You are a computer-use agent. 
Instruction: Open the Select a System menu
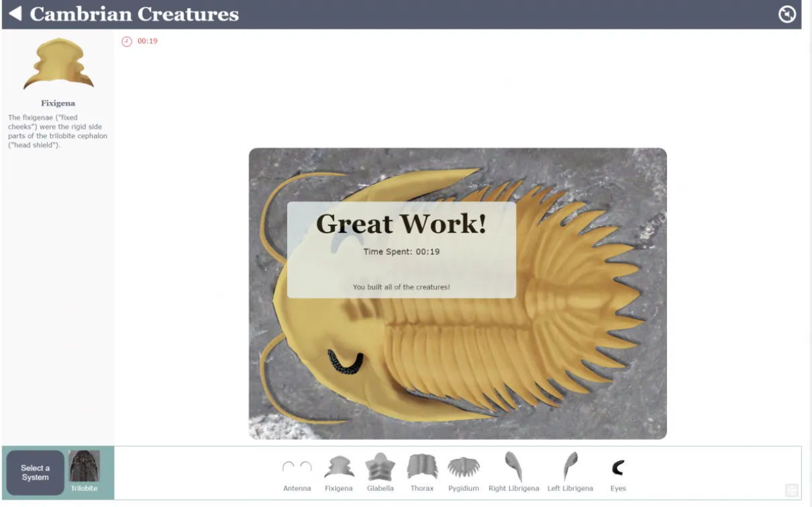coord(35,472)
